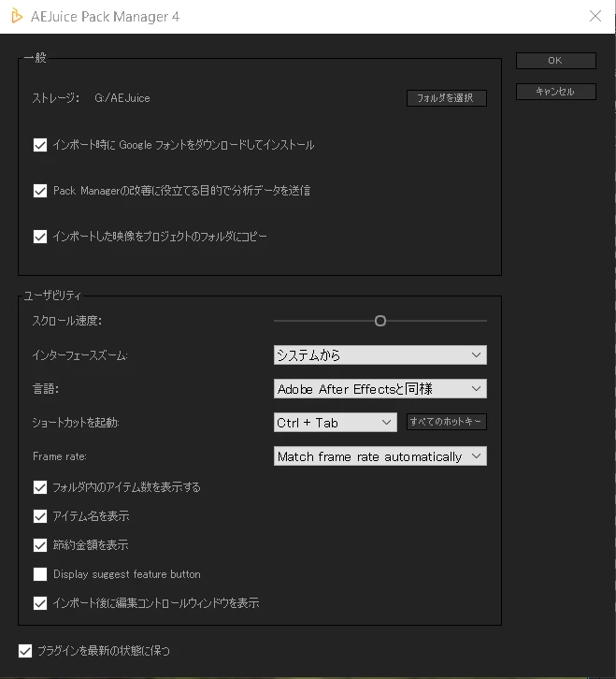Open the Ctrl + Tab shortcut dropdown
This screenshot has width=616, height=679.
(x=335, y=422)
